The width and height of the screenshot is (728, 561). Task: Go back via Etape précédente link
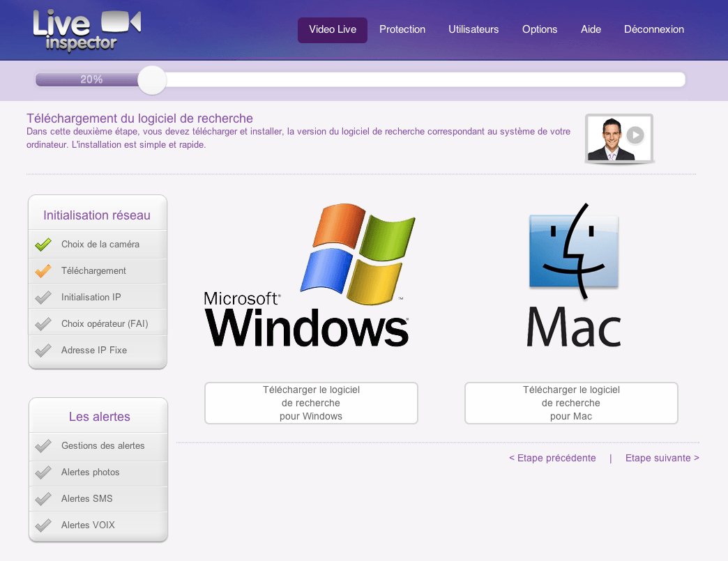click(x=552, y=458)
